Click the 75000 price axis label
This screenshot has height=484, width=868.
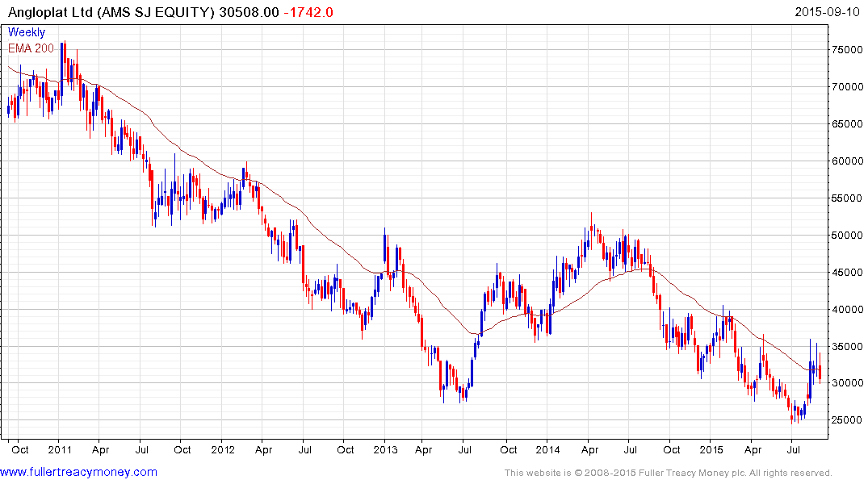tap(847, 50)
